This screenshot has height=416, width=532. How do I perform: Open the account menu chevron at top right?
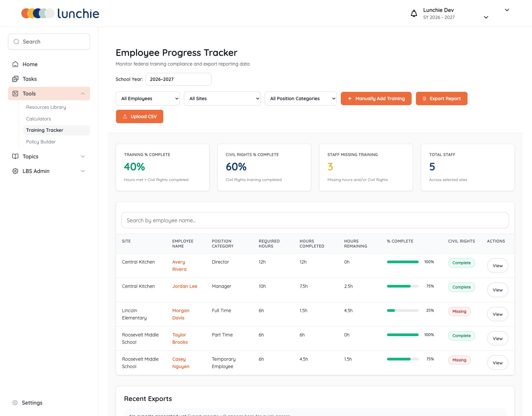click(507, 10)
